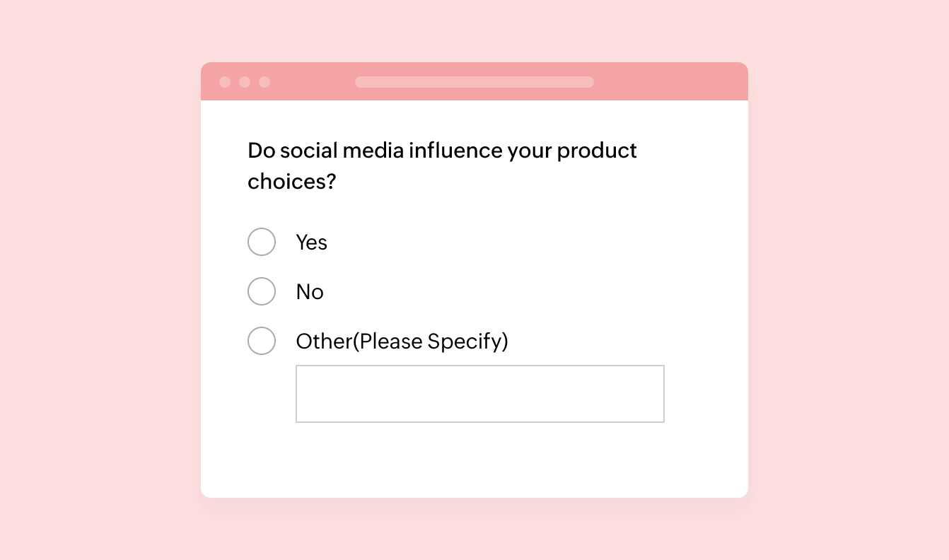The height and width of the screenshot is (560, 949).
Task: Click the word "product" in the question
Action: [598, 151]
